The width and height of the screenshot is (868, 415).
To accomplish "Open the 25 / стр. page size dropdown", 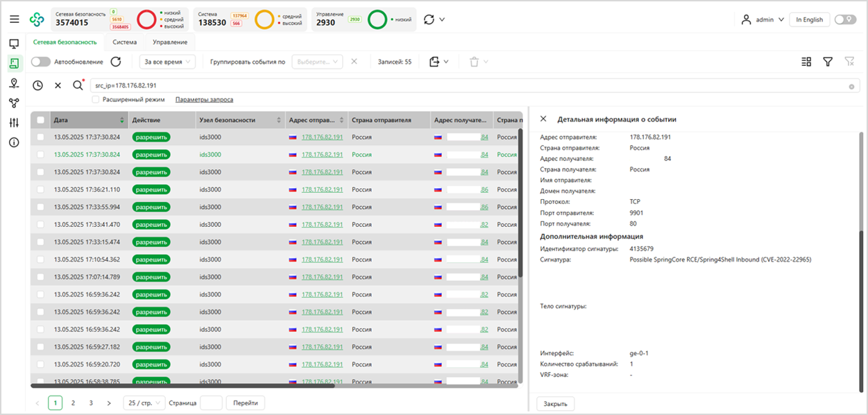I will (x=144, y=403).
